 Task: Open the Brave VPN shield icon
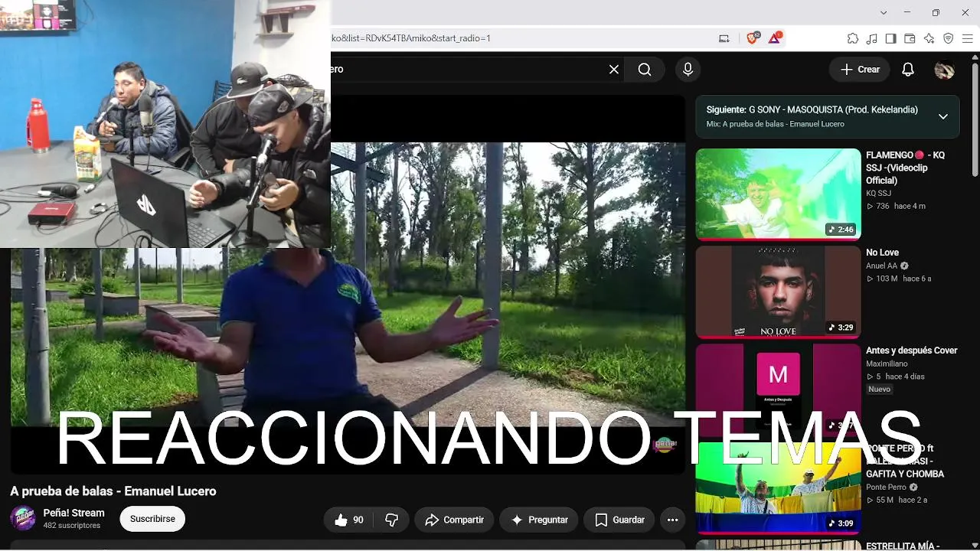click(x=948, y=38)
